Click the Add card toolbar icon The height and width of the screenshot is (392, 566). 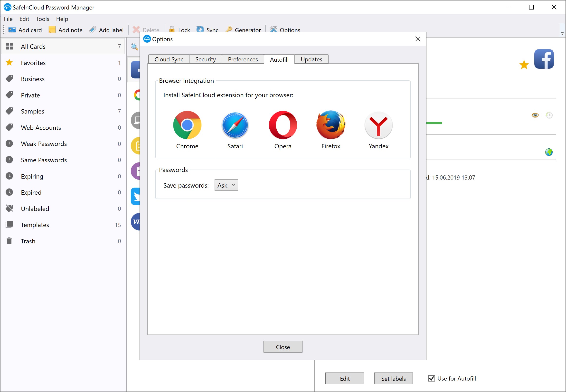(12, 30)
